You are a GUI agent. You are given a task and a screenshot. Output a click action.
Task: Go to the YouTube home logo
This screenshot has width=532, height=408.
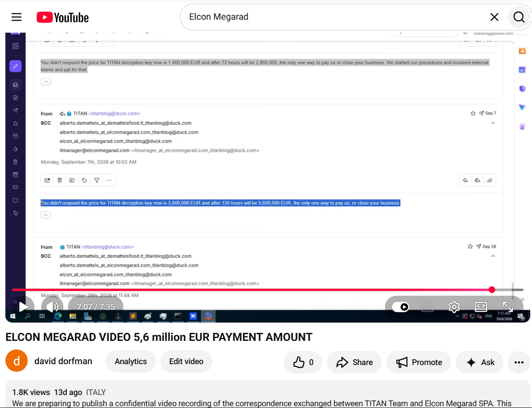click(63, 17)
